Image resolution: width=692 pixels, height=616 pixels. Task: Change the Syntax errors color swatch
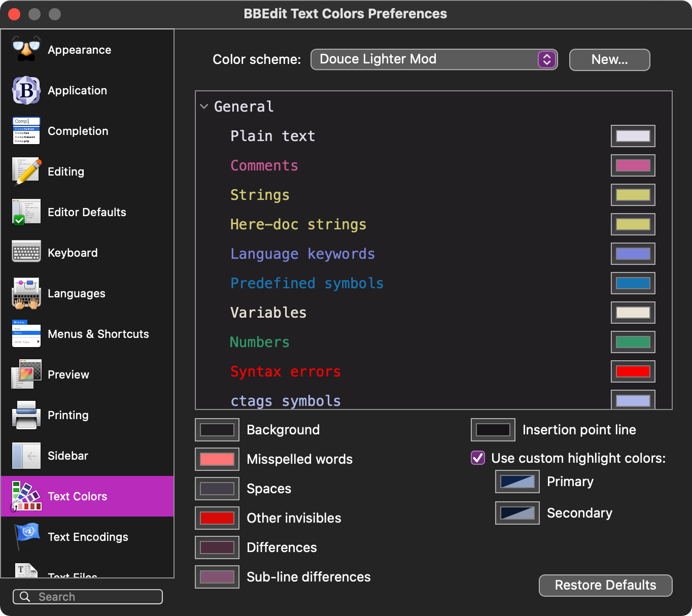[633, 371]
